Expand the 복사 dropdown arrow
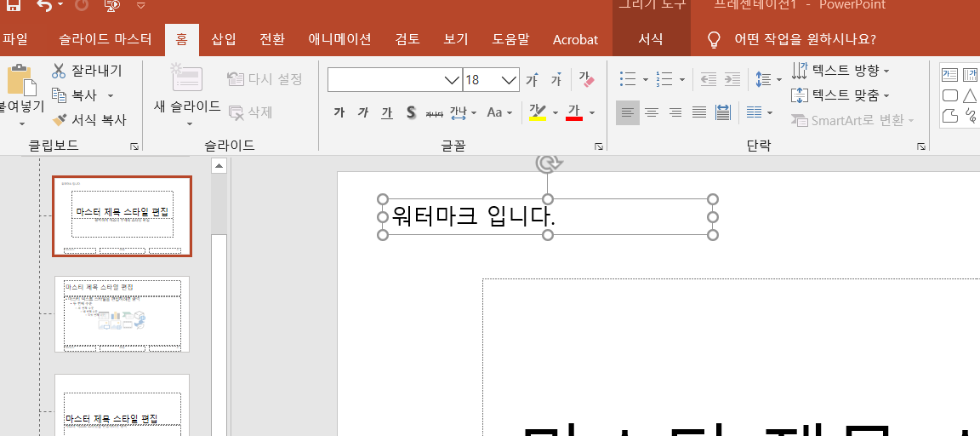 pyautogui.click(x=111, y=95)
